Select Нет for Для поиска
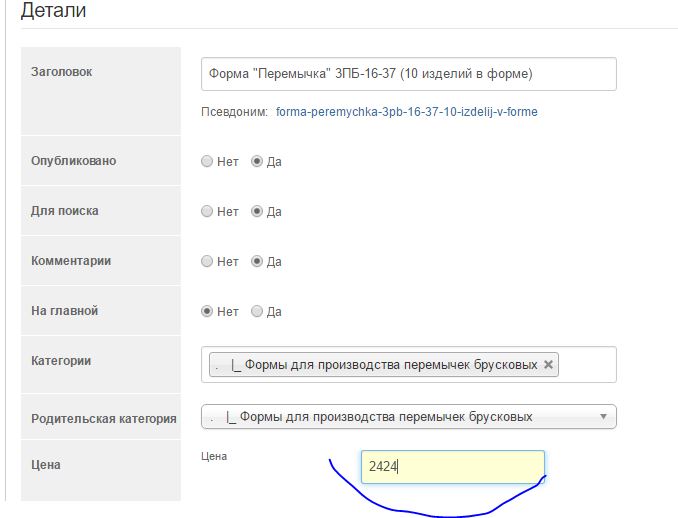Screen dimensions: 678x518 pos(207,211)
